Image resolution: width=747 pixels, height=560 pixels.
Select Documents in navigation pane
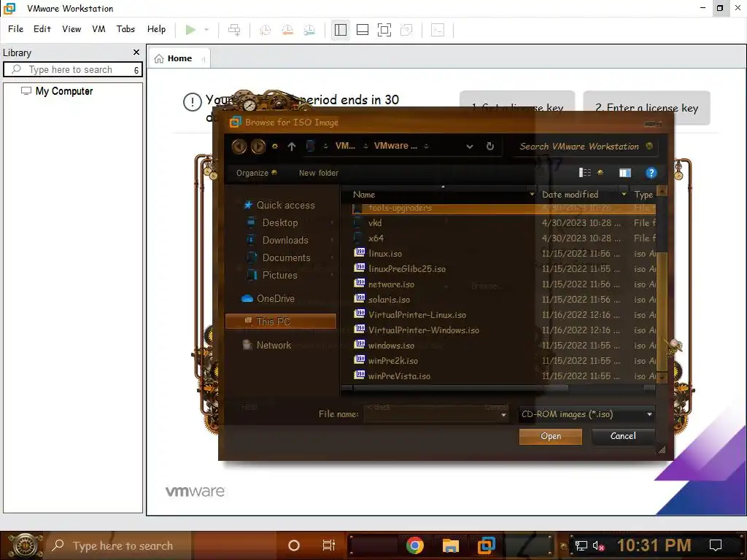(x=279, y=257)
